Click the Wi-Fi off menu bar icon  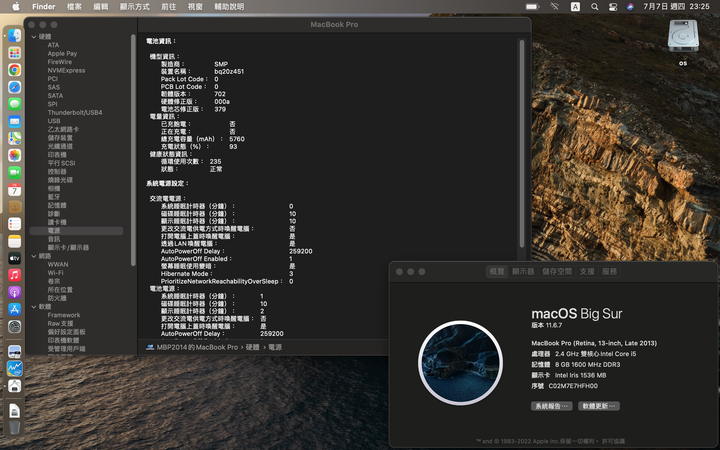555,6
